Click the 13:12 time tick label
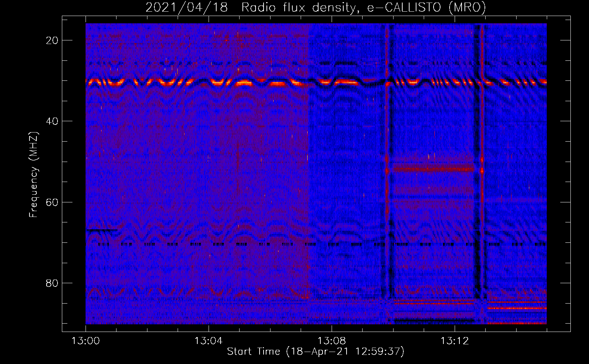The height and width of the screenshot is (364, 589). point(454,341)
